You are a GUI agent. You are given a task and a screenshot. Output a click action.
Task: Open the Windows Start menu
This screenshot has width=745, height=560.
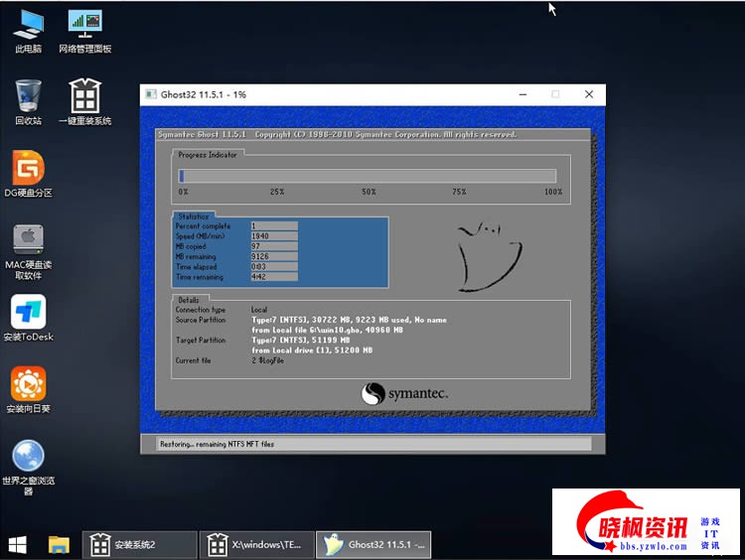pos(18,544)
